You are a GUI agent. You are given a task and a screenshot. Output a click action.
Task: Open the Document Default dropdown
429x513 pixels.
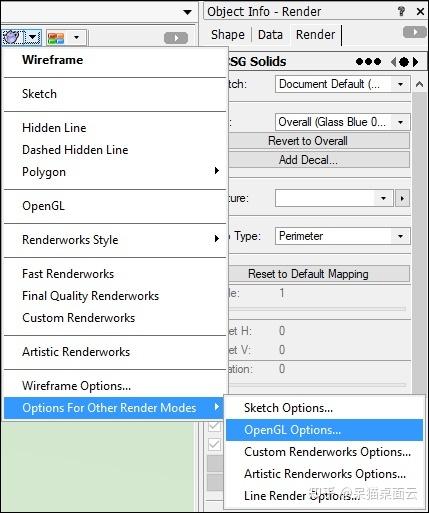tap(343, 84)
